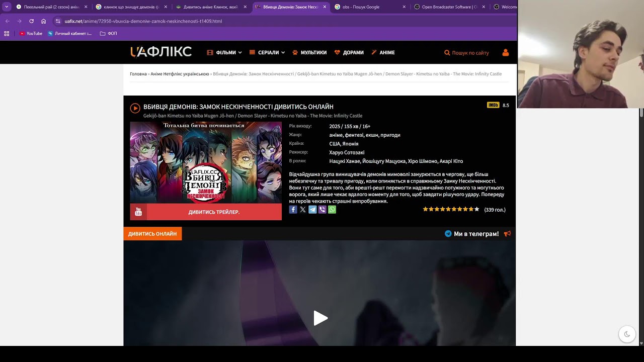Viewport: 644px width, 362px height.
Task: Reload the page in the browser
Action: pos(31,21)
